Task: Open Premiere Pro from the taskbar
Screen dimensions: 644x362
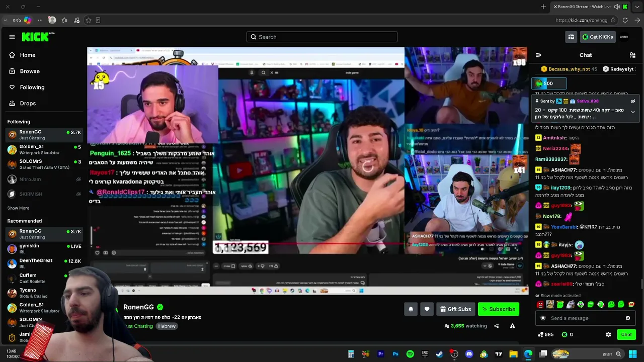Action: 380,354
